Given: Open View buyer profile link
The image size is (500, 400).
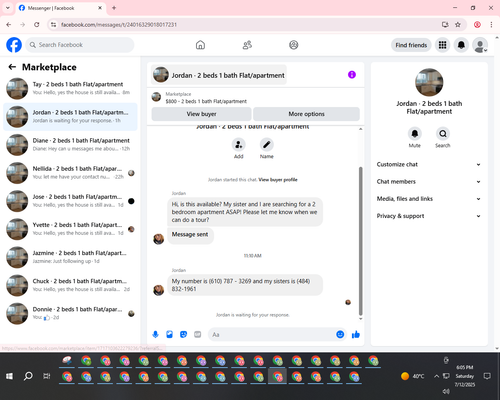Looking at the screenshot, I should [278, 180].
